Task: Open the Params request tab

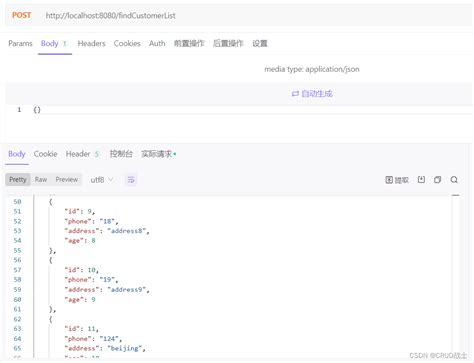Action: pyautogui.click(x=20, y=43)
